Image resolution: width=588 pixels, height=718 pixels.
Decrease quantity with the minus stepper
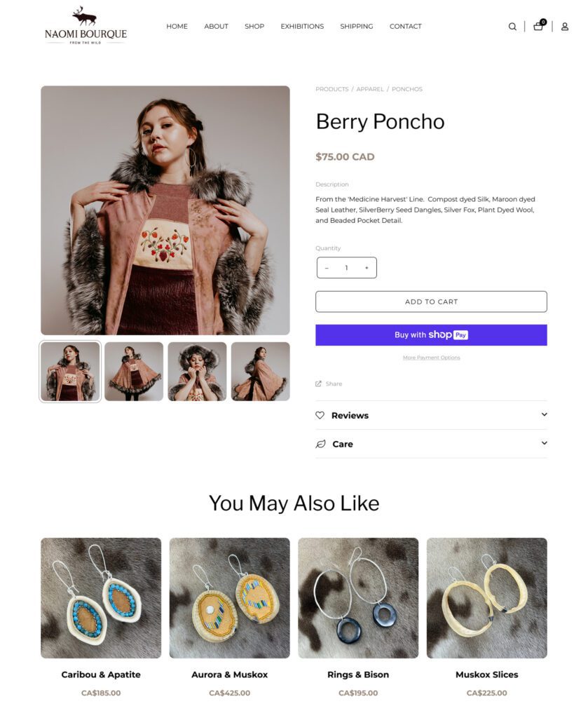pyautogui.click(x=326, y=267)
